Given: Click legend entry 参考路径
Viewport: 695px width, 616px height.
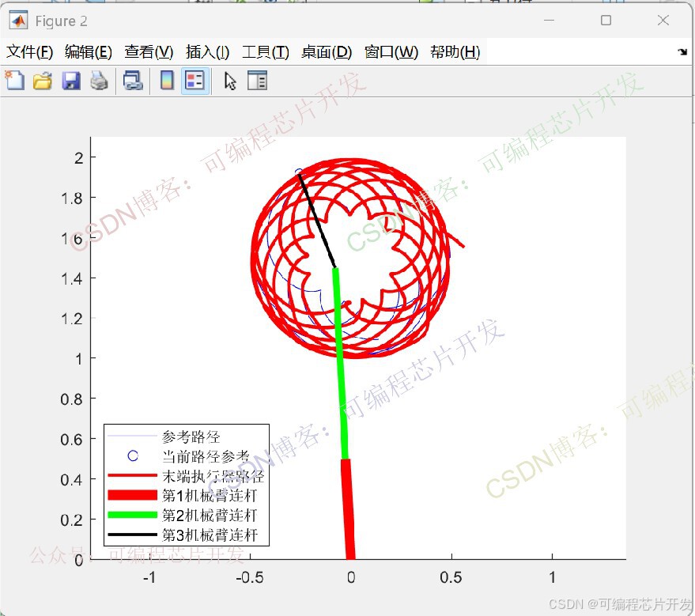Looking at the screenshot, I should (191, 436).
